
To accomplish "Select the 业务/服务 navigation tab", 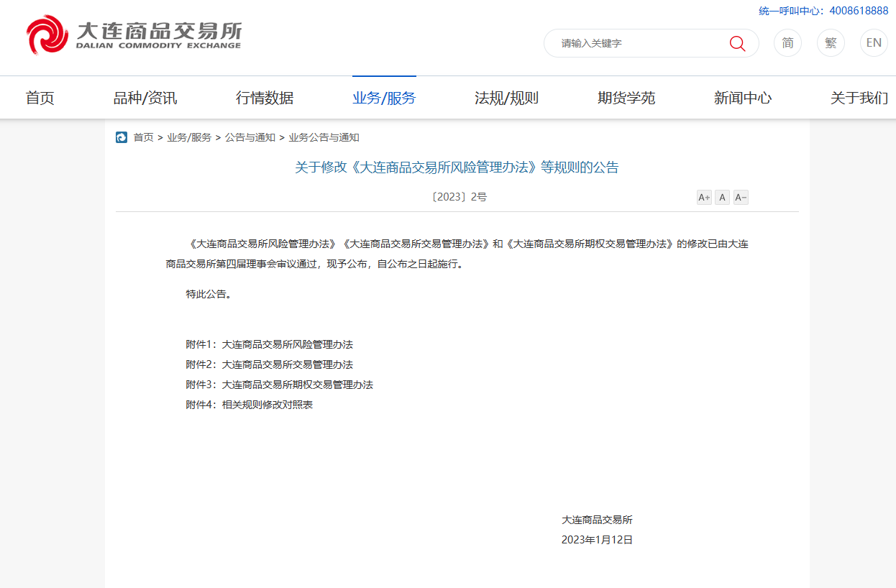I will tap(384, 98).
